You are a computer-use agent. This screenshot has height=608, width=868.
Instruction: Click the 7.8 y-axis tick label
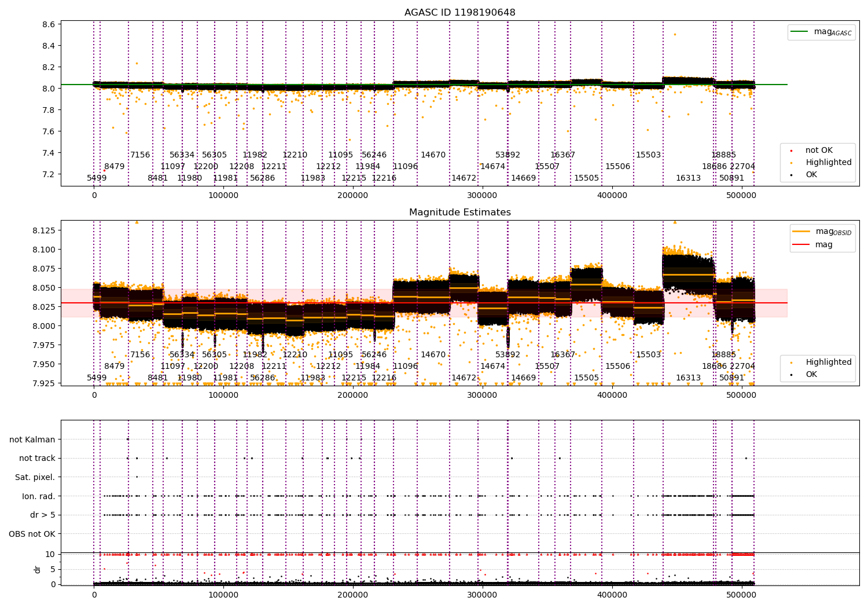coord(49,110)
